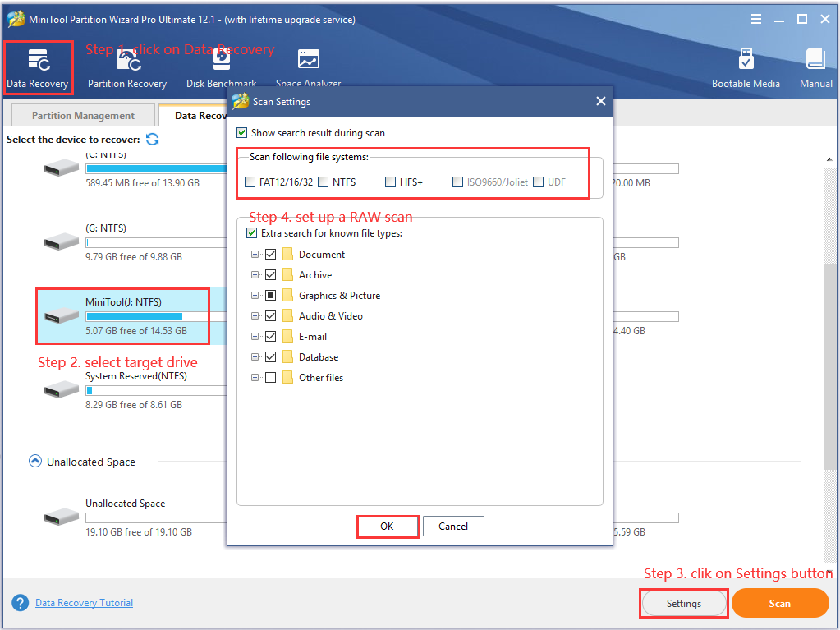Open the hamburger menu in title bar
Screen dimensions: 840x630
click(756, 19)
